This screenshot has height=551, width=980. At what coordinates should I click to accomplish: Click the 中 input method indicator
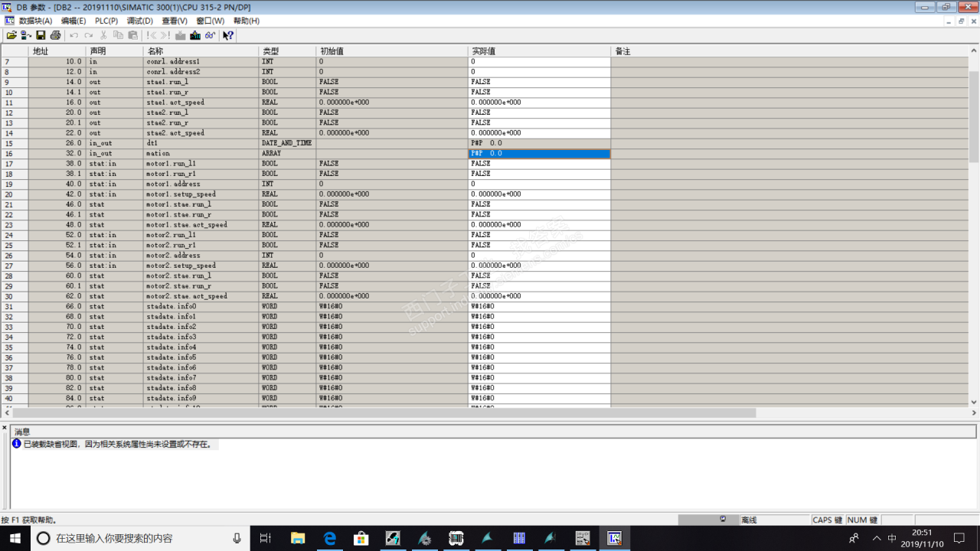pyautogui.click(x=892, y=538)
